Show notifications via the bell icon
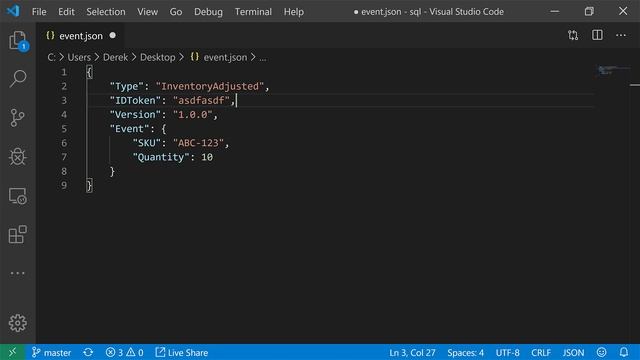Screen dimensions: 640x360 [x=624, y=352]
